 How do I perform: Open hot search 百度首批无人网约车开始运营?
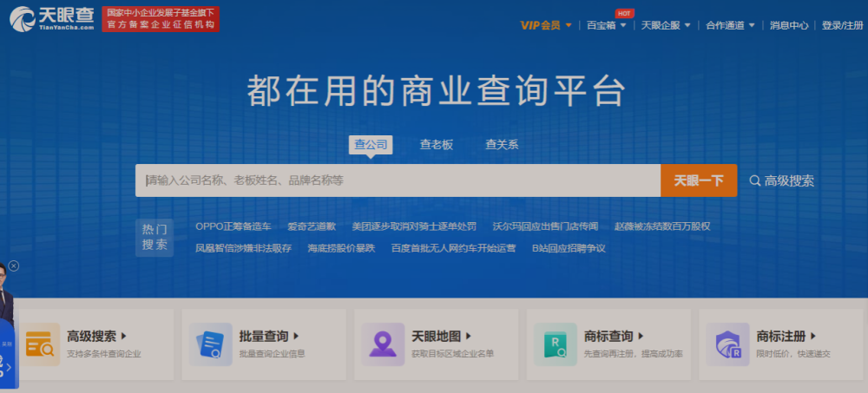coord(453,248)
